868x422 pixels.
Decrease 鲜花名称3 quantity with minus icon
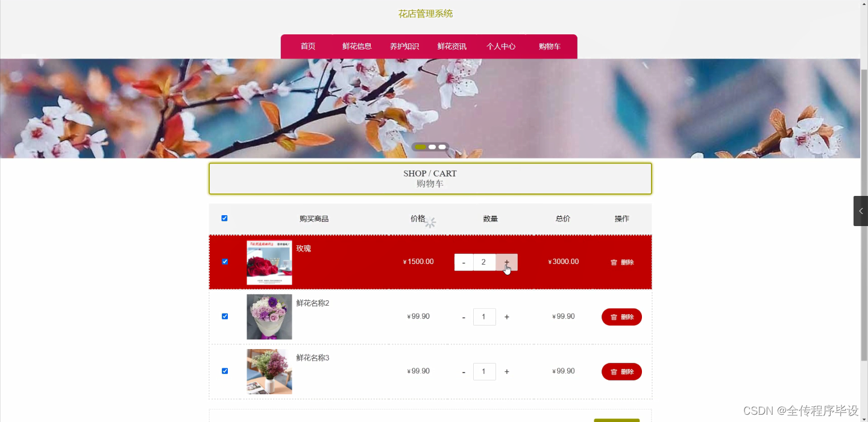click(x=464, y=371)
